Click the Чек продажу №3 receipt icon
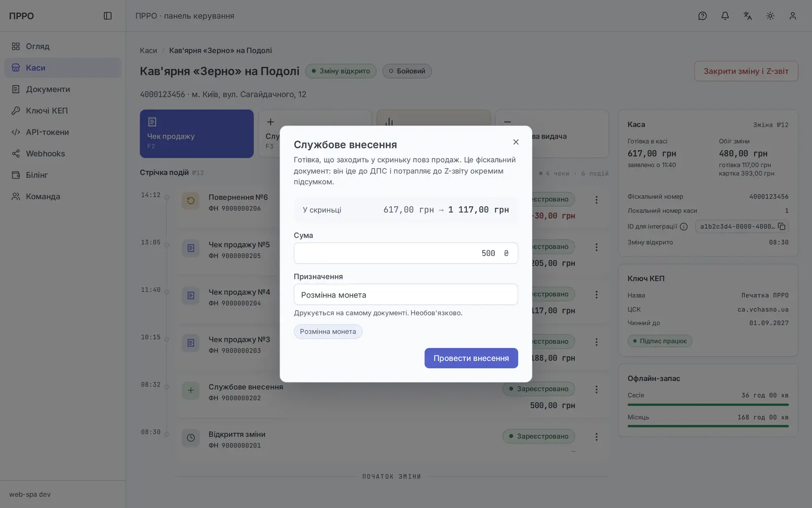 coord(191,343)
